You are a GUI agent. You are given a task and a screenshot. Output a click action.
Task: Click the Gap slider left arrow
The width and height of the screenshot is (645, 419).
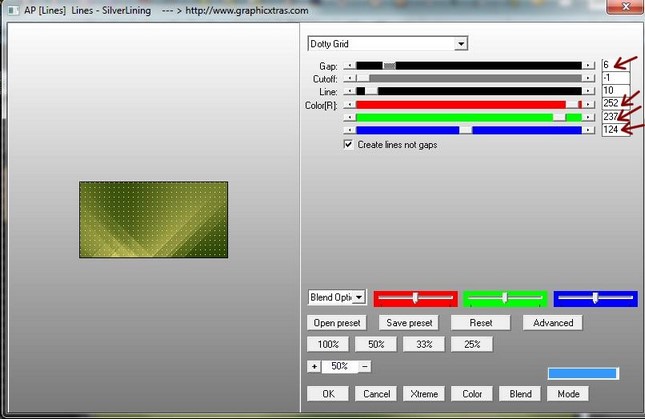(x=349, y=65)
